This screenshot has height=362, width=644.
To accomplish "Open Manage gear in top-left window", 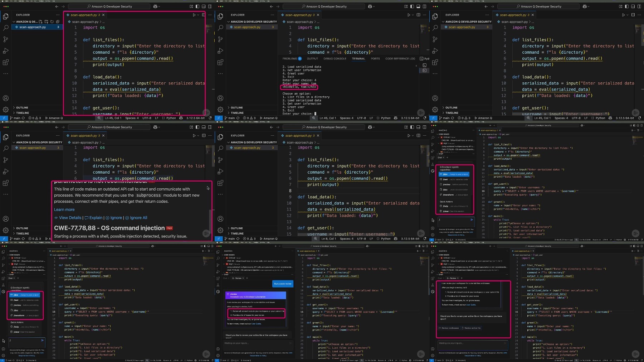I will pyautogui.click(x=6, y=110).
